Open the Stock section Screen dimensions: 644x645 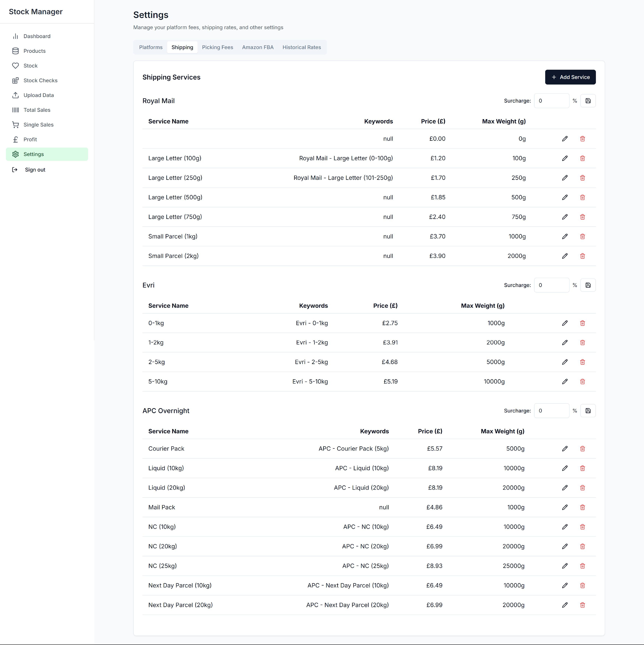click(47, 66)
